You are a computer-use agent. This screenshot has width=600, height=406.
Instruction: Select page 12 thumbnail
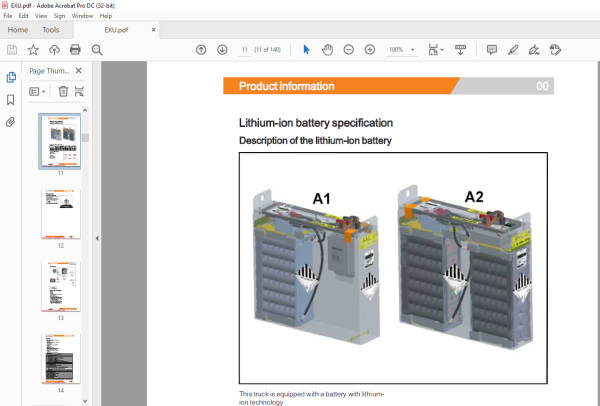click(61, 214)
